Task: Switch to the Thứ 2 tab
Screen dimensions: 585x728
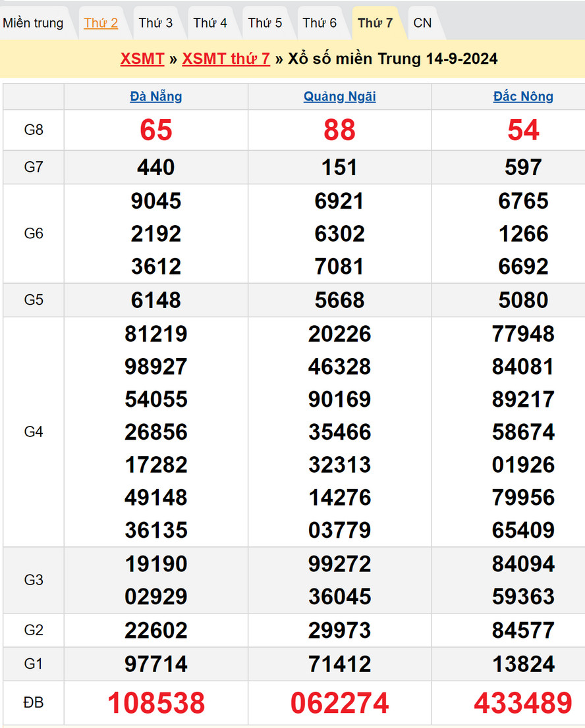Action: 101,23
